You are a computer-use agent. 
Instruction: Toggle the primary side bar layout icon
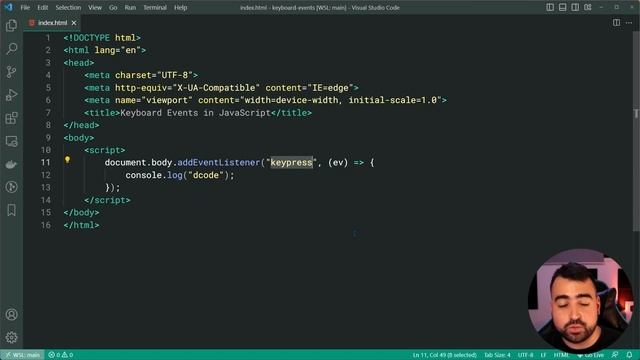550,7
